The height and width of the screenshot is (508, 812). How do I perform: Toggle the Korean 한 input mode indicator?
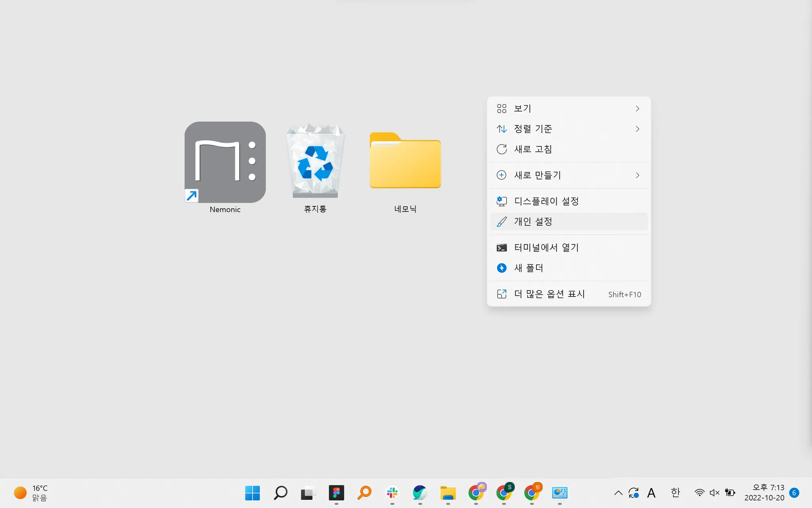click(675, 493)
